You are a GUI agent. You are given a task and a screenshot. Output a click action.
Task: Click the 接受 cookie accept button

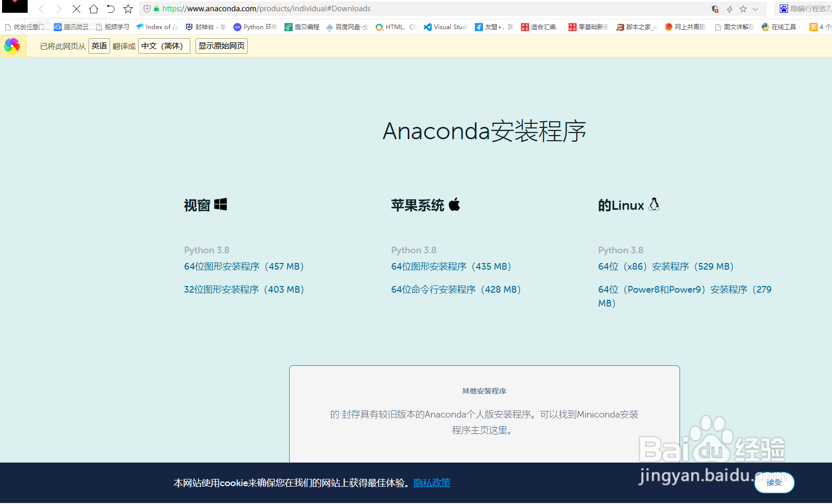click(x=773, y=483)
